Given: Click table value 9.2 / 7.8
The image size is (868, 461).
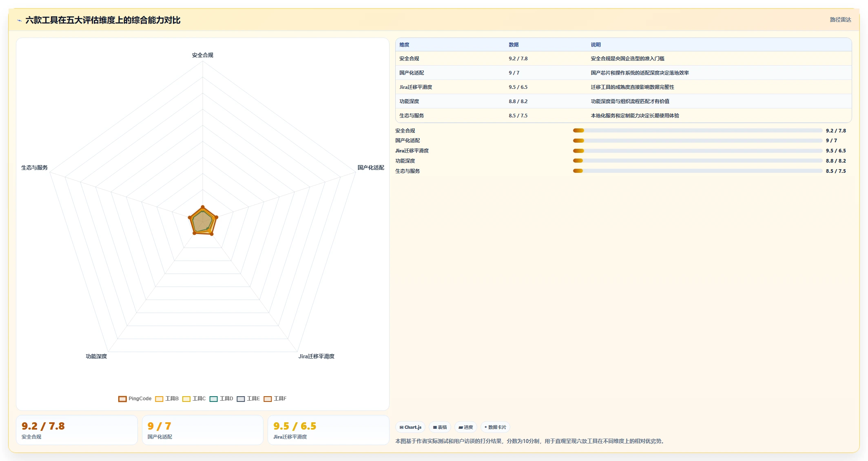Looking at the screenshot, I should [x=518, y=59].
